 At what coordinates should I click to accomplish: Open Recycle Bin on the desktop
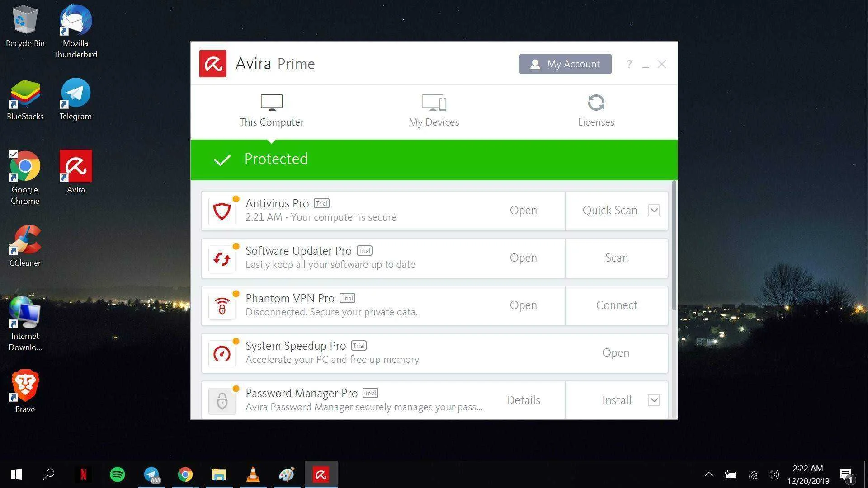(25, 26)
